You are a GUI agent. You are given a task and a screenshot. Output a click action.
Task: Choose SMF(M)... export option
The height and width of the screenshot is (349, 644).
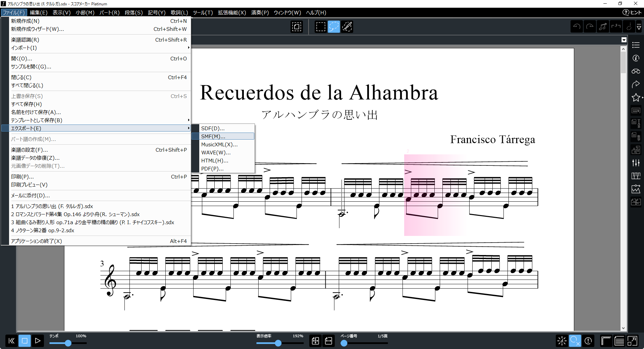pyautogui.click(x=223, y=136)
